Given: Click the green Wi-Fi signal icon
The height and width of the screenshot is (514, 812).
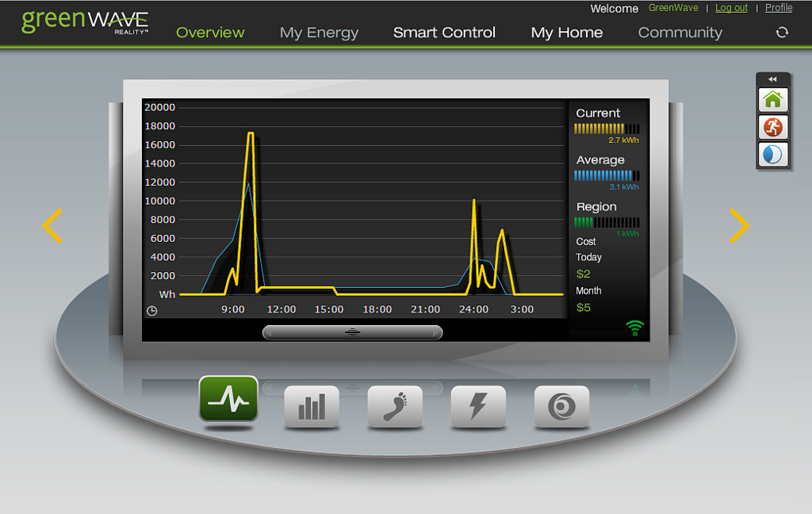Looking at the screenshot, I should coord(635,328).
